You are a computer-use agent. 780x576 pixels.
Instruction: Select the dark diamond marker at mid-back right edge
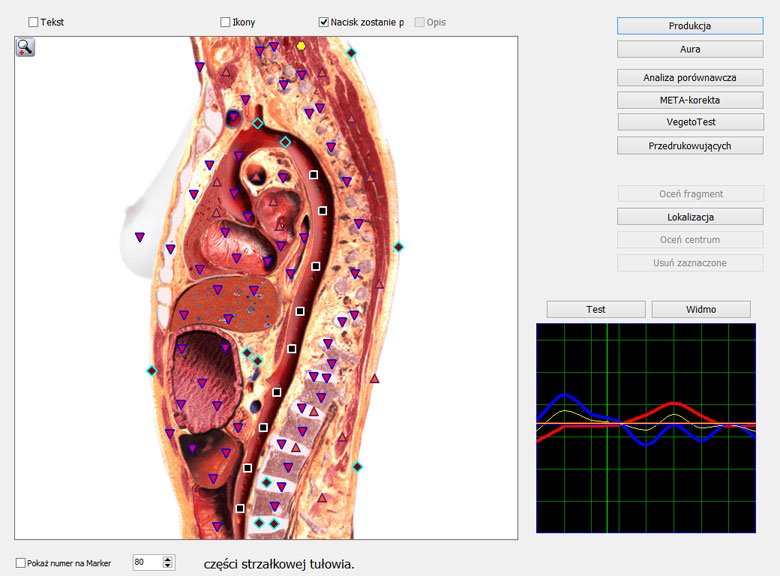pos(398,247)
